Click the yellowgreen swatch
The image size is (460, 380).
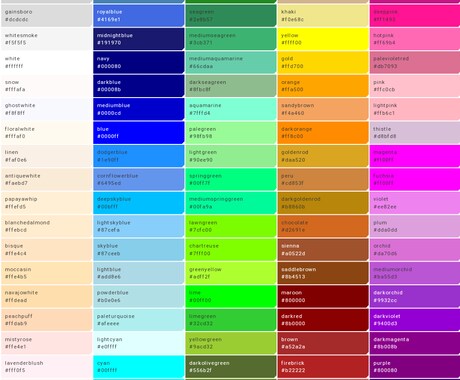(x=231, y=343)
